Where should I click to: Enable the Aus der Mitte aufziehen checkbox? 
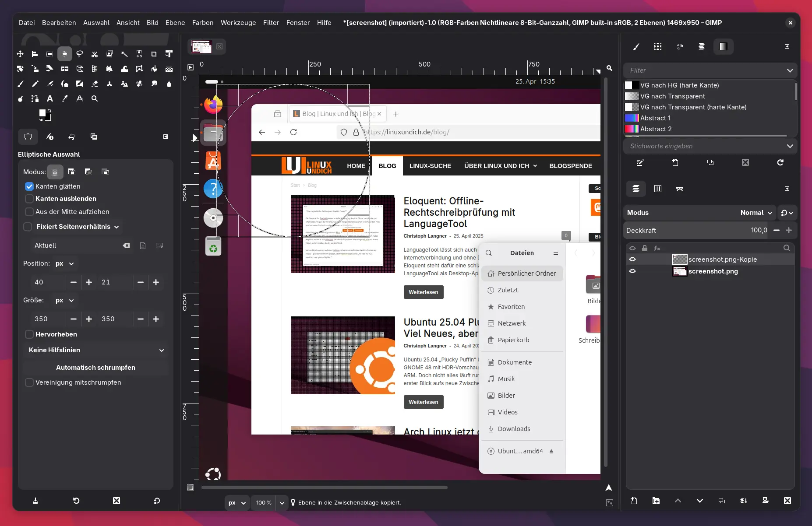pos(29,212)
